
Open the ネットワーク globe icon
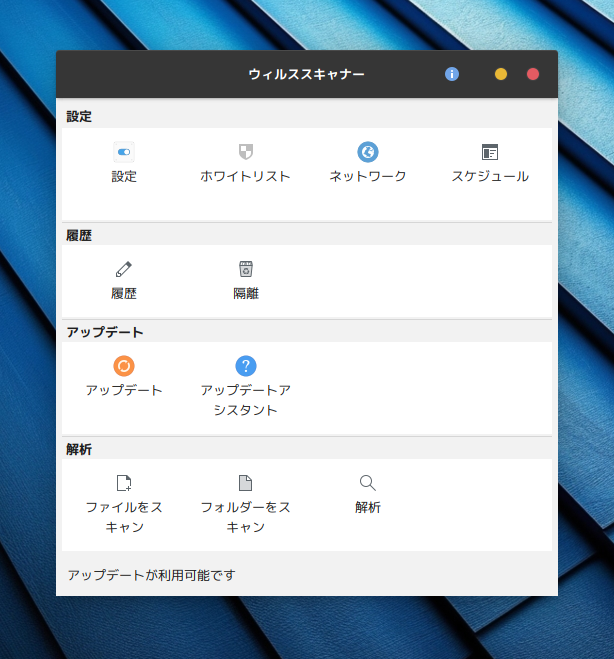(x=368, y=152)
